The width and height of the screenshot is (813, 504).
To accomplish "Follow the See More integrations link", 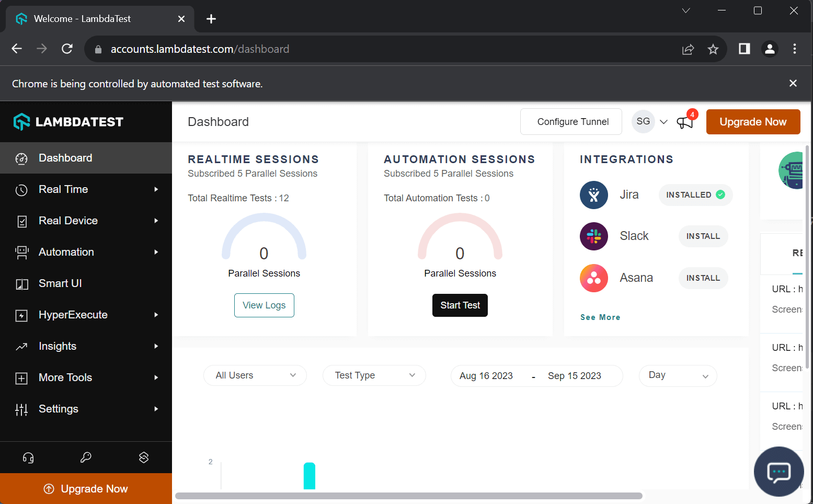I will click(x=600, y=317).
